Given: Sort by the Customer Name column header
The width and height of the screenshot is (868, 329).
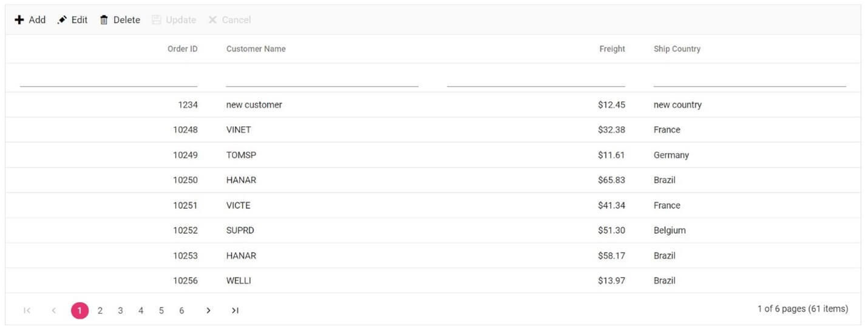Looking at the screenshot, I should [256, 49].
